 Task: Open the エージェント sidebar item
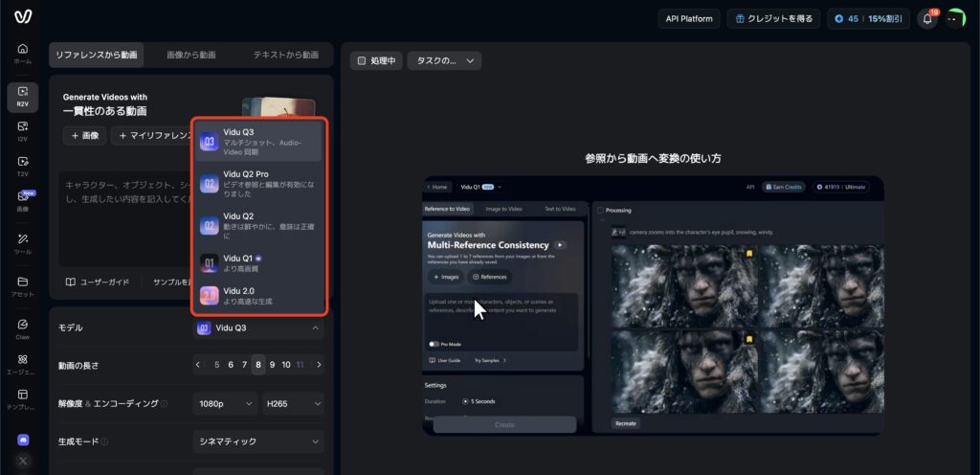[23, 365]
